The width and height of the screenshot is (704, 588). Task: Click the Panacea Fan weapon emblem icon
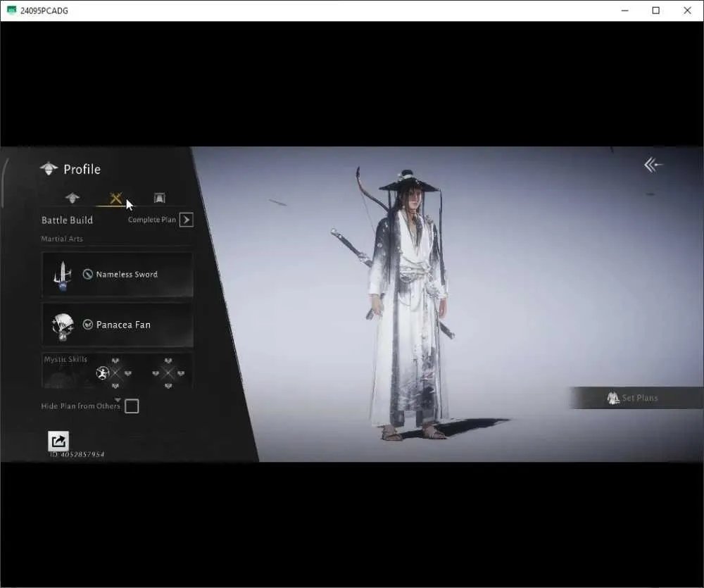point(63,326)
